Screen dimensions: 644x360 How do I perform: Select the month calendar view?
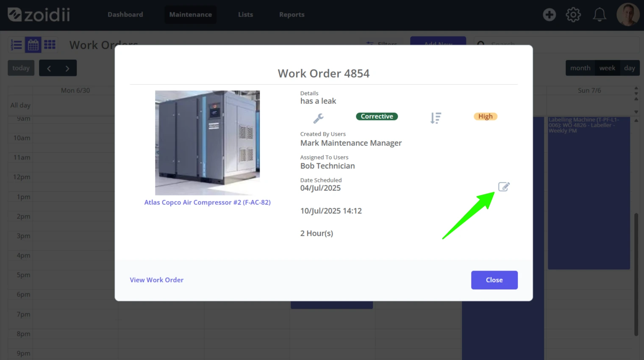(x=580, y=68)
